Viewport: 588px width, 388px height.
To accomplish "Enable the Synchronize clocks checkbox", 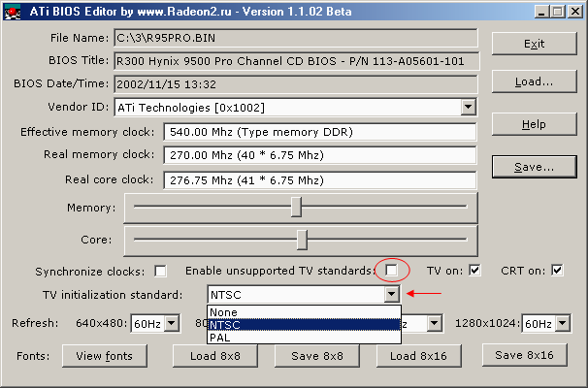I will [x=160, y=271].
